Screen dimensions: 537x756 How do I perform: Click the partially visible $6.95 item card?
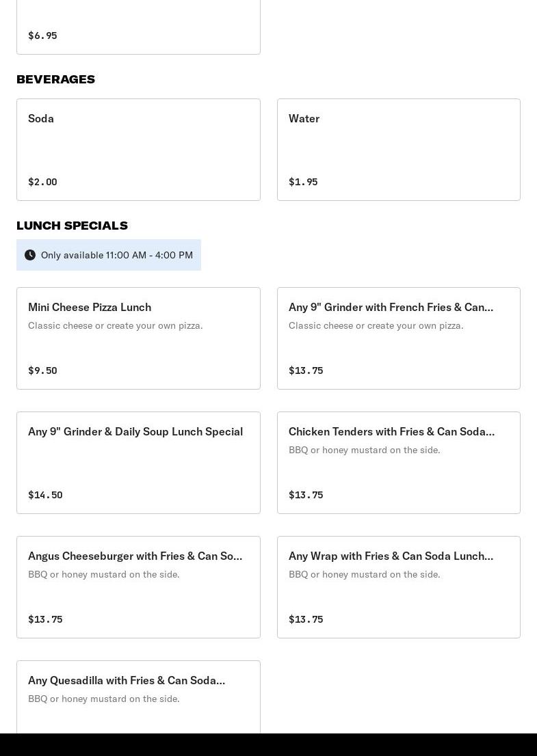pos(138,27)
